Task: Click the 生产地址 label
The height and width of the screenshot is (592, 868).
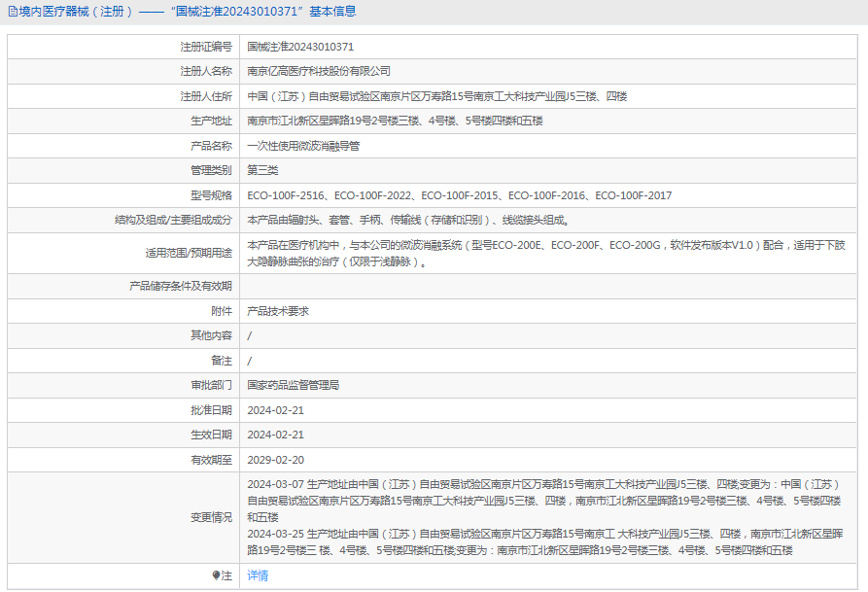Action: pyautogui.click(x=212, y=121)
